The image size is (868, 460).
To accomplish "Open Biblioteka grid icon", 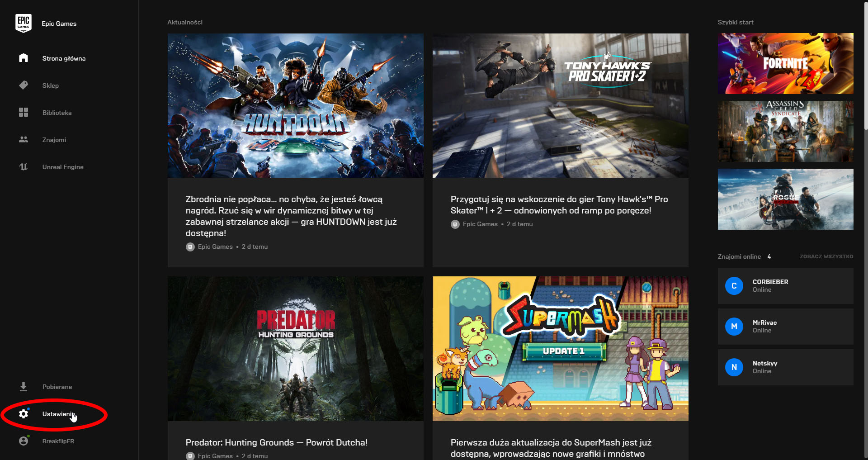I will [24, 112].
